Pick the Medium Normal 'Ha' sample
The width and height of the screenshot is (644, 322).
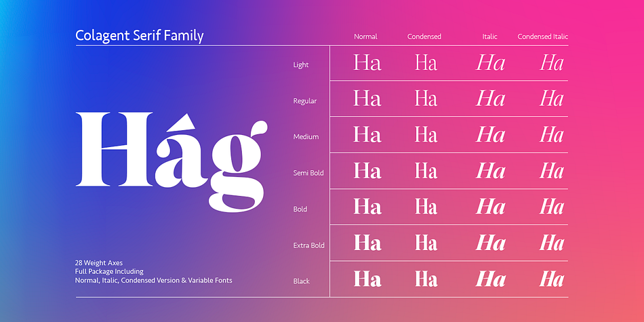pos(367,135)
